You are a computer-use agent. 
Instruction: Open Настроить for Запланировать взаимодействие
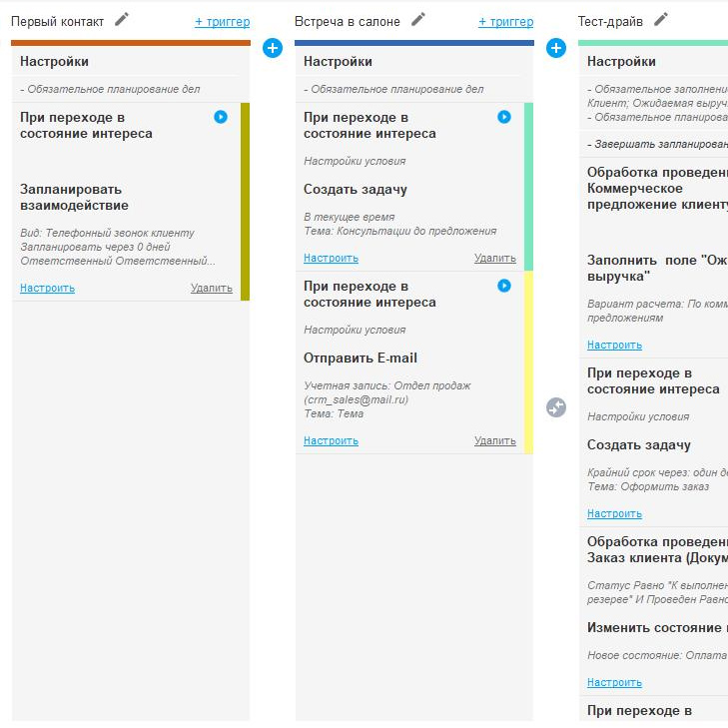click(47, 289)
